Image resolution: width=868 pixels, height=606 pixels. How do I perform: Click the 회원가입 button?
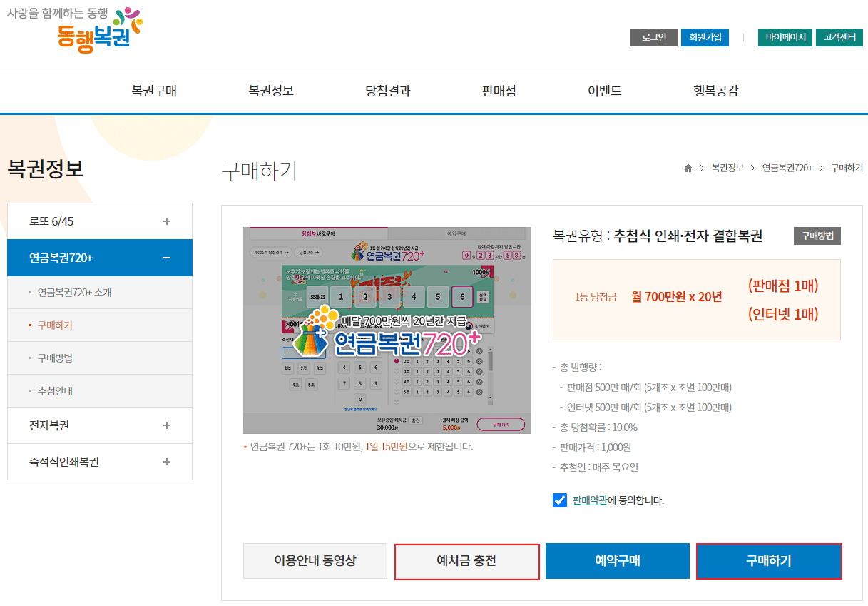pos(705,37)
